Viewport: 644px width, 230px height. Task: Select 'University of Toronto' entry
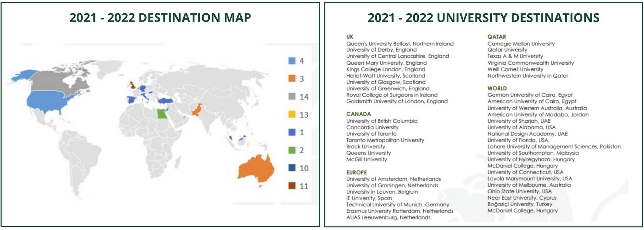click(x=372, y=134)
